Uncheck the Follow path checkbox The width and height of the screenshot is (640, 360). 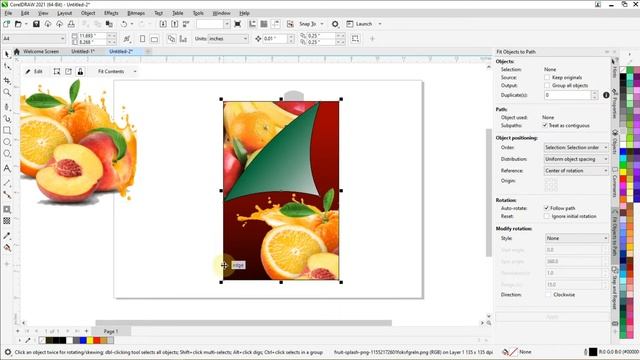point(547,208)
